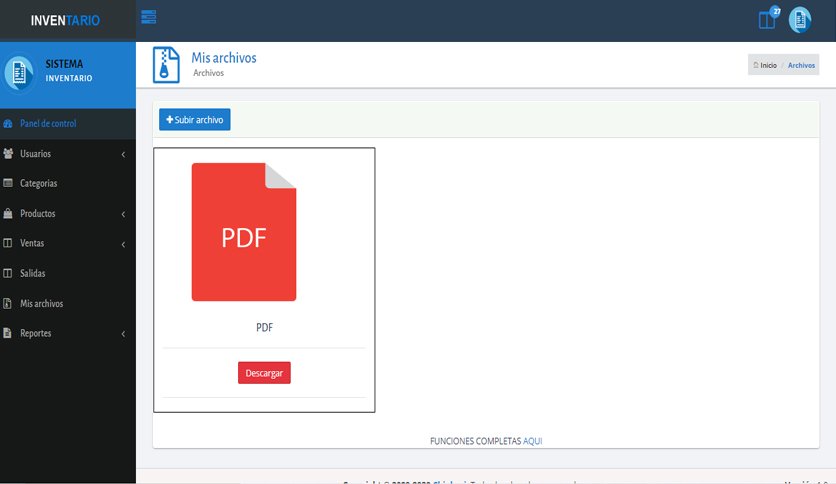Click the INVENTARIO logo text
The width and height of the screenshot is (836, 484).
point(65,20)
